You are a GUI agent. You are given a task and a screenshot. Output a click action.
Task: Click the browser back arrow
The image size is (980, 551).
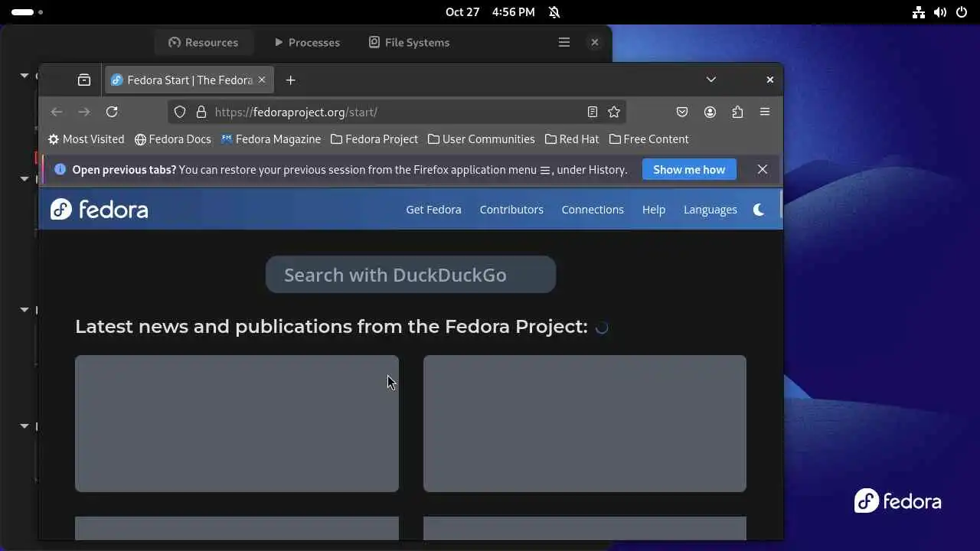tap(57, 112)
